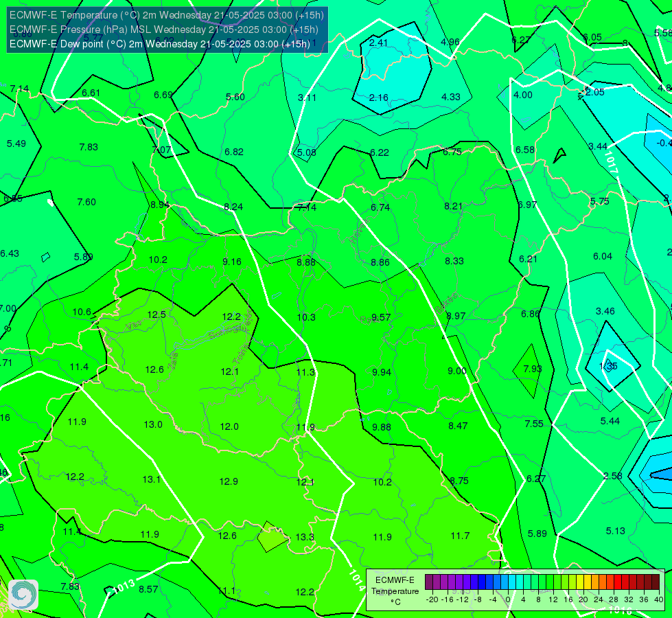Click the 5.44 temperature value
The image size is (672, 618).
610,421
